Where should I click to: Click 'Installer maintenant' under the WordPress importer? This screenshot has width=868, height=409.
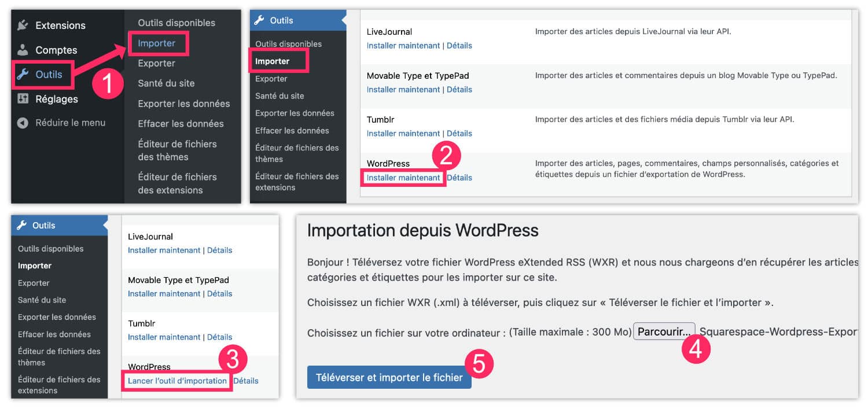pos(403,178)
